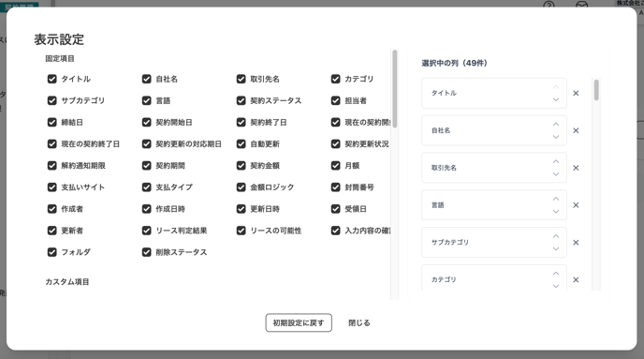The height and width of the screenshot is (359, 644).
Task: Uncheck the タイトル checkbox
Action: coord(51,79)
